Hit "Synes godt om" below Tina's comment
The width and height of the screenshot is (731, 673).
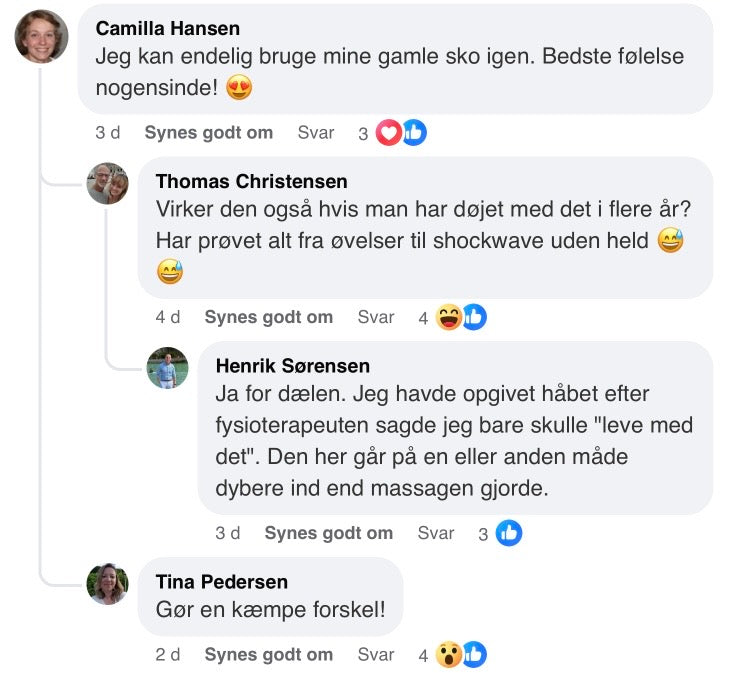click(x=268, y=655)
